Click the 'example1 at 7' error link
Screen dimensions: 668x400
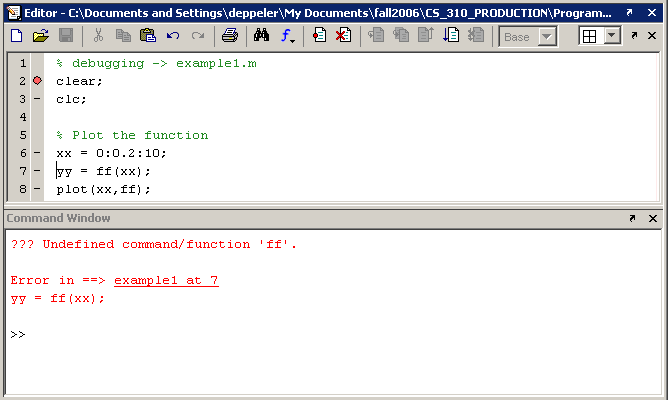166,281
